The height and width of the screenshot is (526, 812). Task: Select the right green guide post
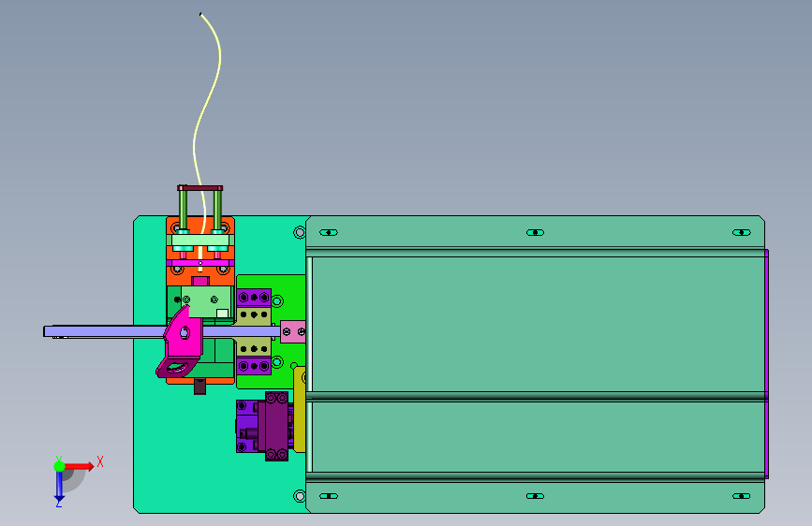coord(217,211)
